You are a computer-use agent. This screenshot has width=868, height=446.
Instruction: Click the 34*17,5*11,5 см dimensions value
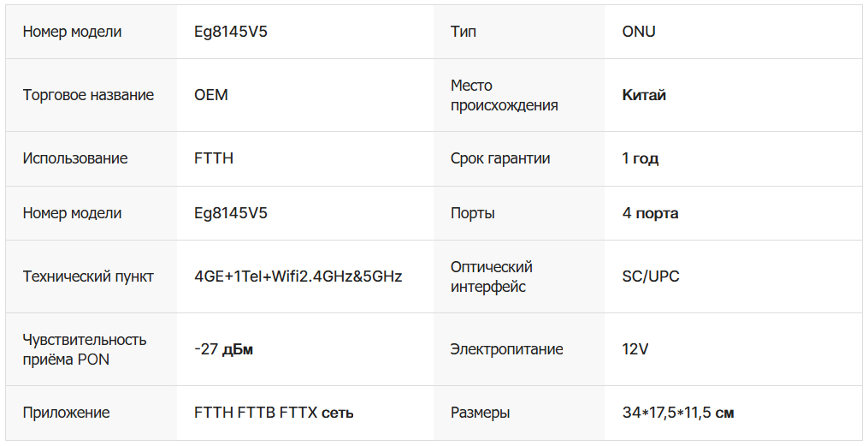[677, 413]
